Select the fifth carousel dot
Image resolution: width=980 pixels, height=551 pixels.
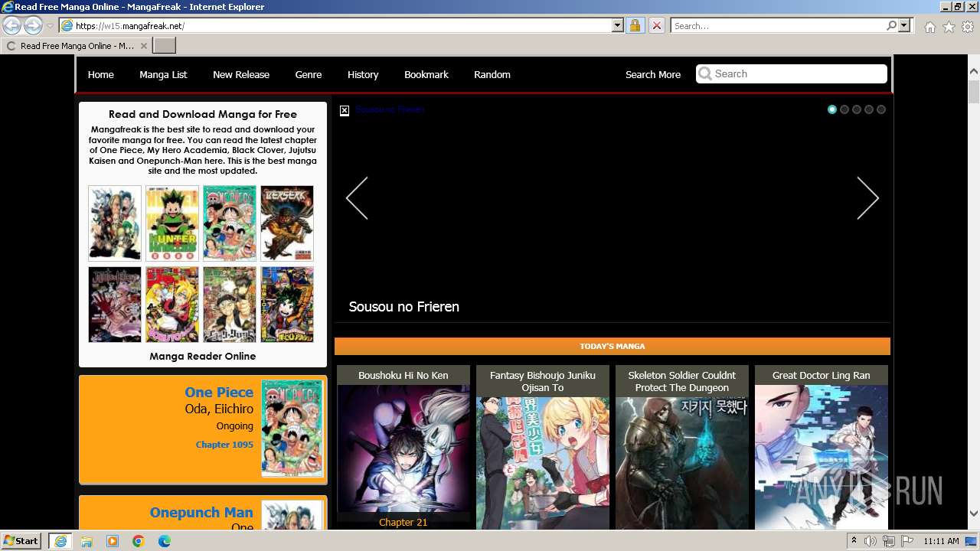tap(881, 109)
